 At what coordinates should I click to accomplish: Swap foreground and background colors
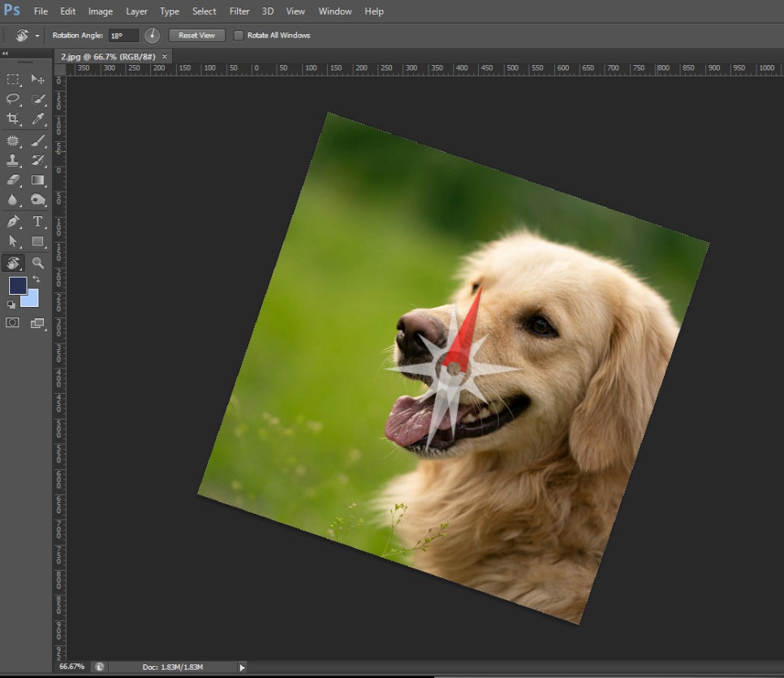pos(37,279)
